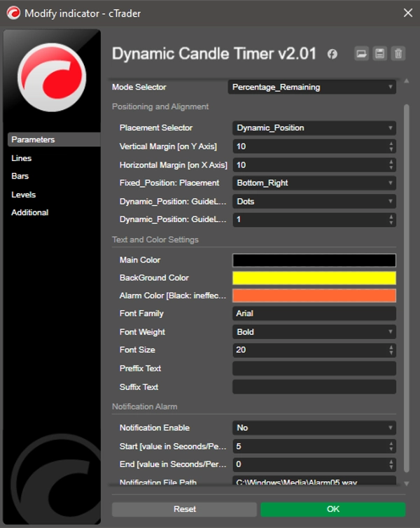Image resolution: width=420 pixels, height=528 pixels.
Task: Click the Start value stepper arrows
Action: [391, 447]
